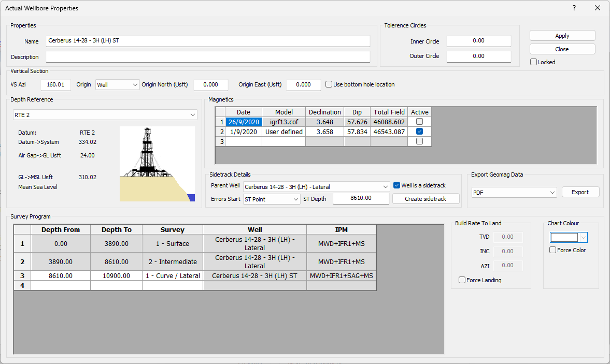The width and height of the screenshot is (610, 364).
Task: Click the wellbore Name input field
Action: click(x=208, y=41)
